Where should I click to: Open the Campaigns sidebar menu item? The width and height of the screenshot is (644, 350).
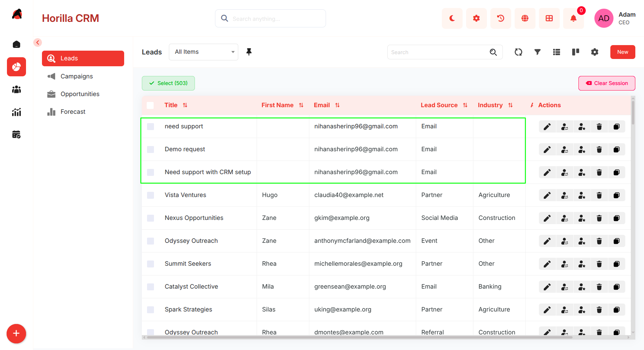[83, 76]
